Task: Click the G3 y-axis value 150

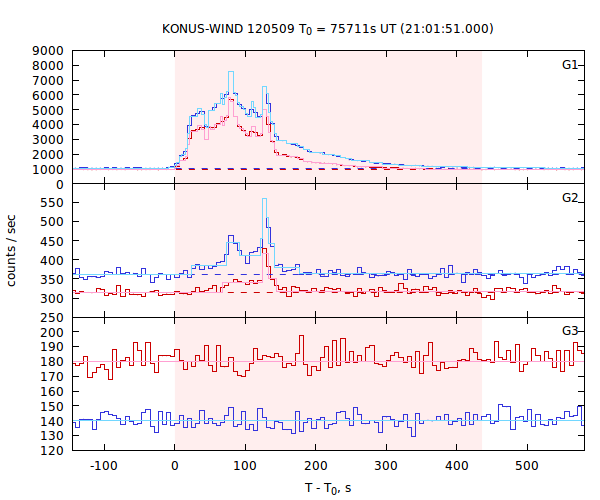Action: tap(52, 406)
